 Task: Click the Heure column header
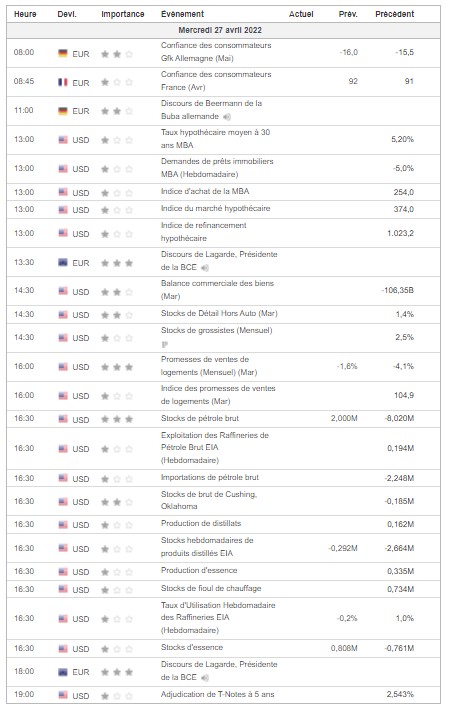(25, 14)
